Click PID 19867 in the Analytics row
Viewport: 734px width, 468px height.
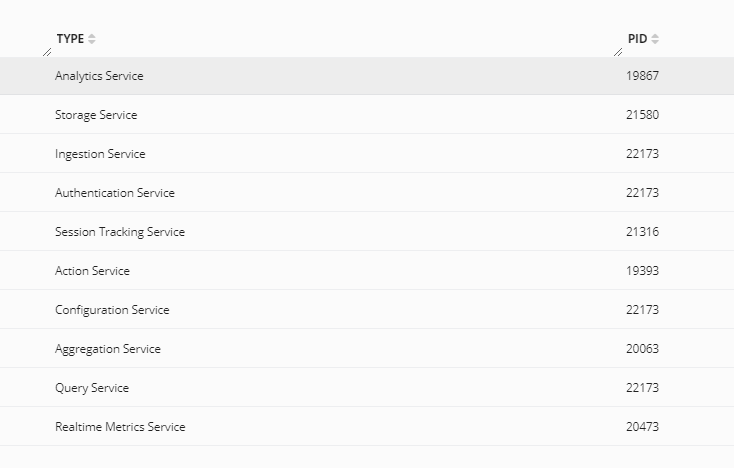(x=643, y=76)
